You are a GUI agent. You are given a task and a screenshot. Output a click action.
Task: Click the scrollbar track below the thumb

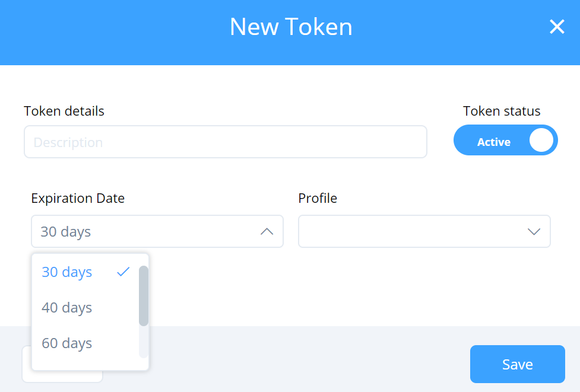[x=144, y=343]
